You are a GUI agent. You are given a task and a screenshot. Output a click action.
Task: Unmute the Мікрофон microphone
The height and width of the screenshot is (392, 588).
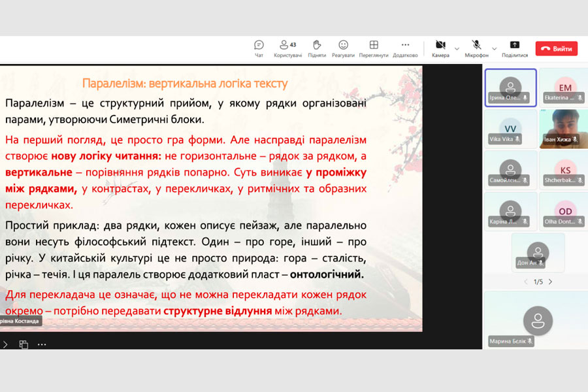pos(476,48)
